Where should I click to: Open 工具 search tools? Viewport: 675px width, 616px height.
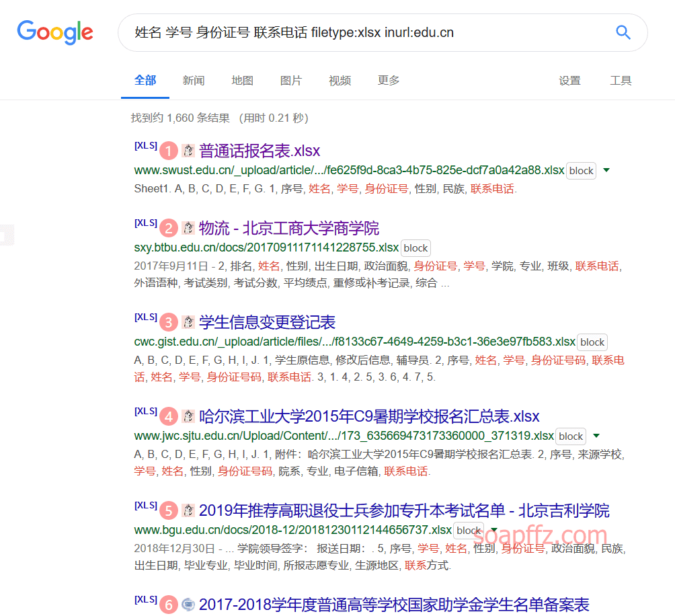click(621, 81)
